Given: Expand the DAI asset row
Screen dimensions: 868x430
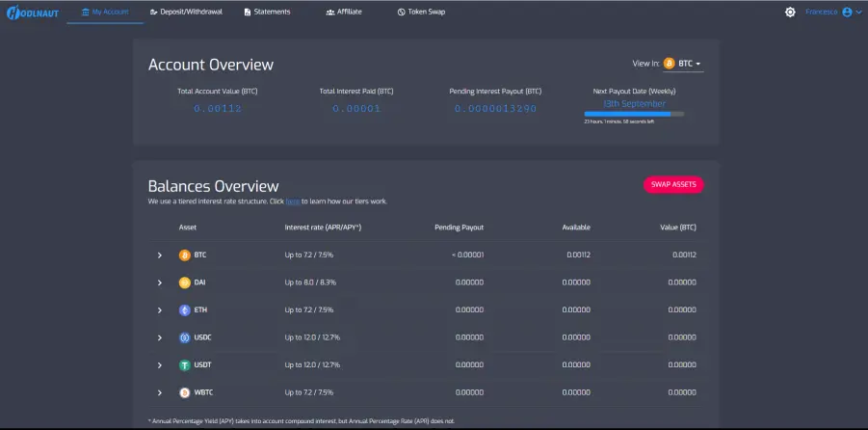Looking at the screenshot, I should (159, 282).
